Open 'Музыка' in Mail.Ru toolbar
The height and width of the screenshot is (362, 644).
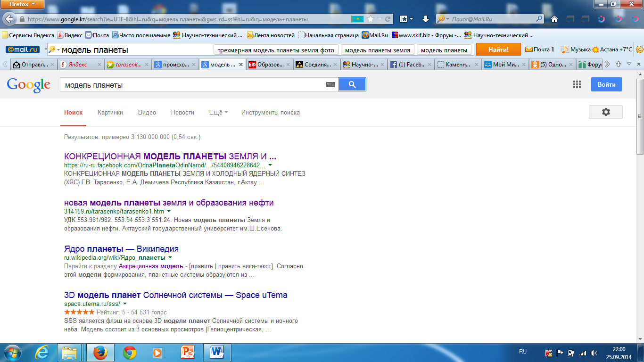click(x=576, y=49)
